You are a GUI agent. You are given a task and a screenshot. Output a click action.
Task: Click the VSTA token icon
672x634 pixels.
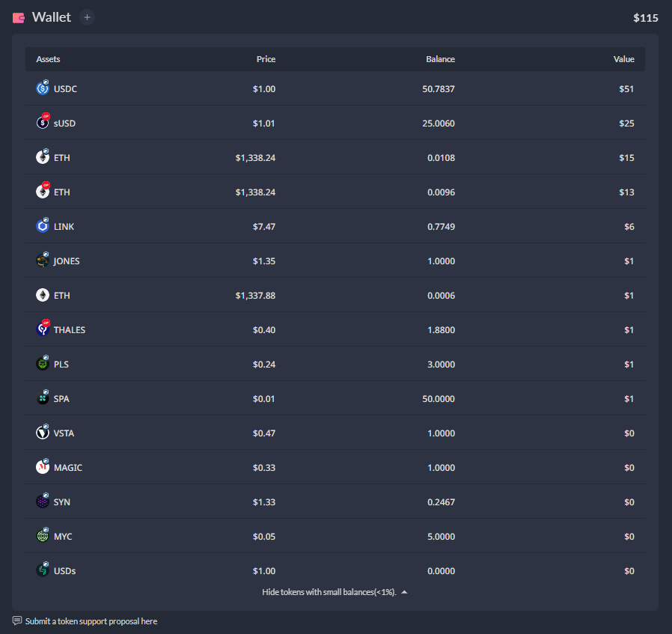[x=43, y=432]
